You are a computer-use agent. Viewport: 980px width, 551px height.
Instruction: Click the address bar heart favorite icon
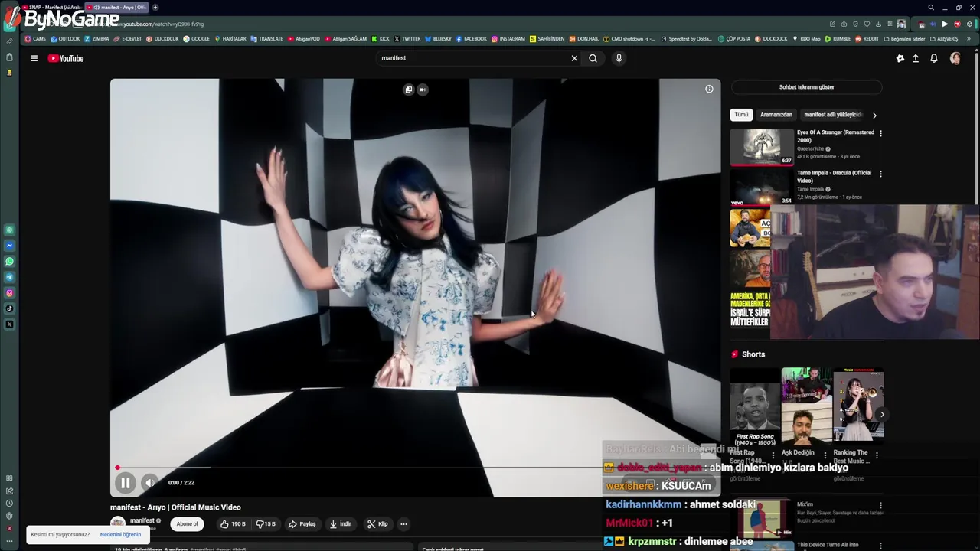tap(867, 24)
